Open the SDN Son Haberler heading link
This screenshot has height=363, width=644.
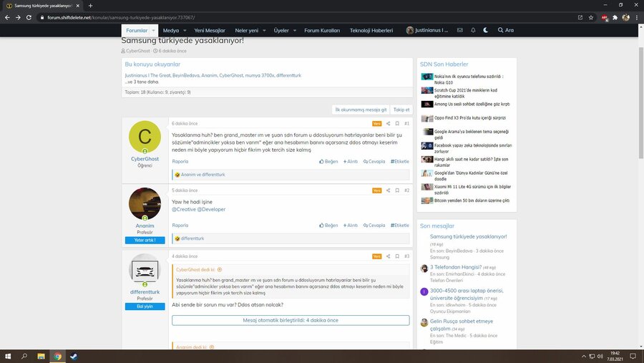coord(444,64)
